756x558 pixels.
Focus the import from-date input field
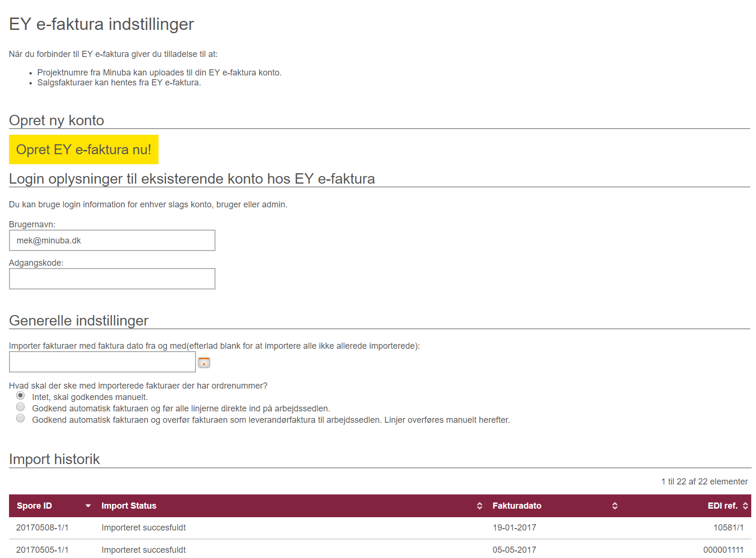pyautogui.click(x=103, y=362)
